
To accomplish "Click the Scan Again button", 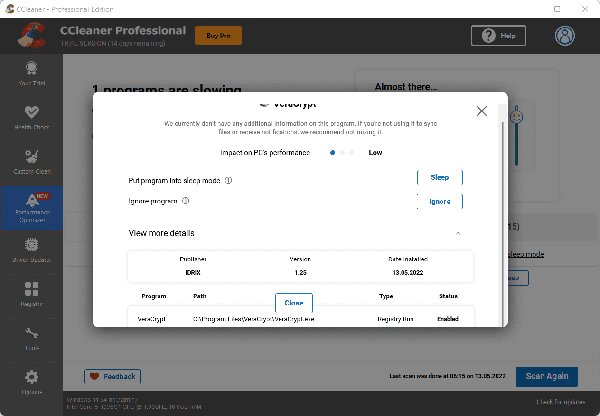I will (547, 377).
